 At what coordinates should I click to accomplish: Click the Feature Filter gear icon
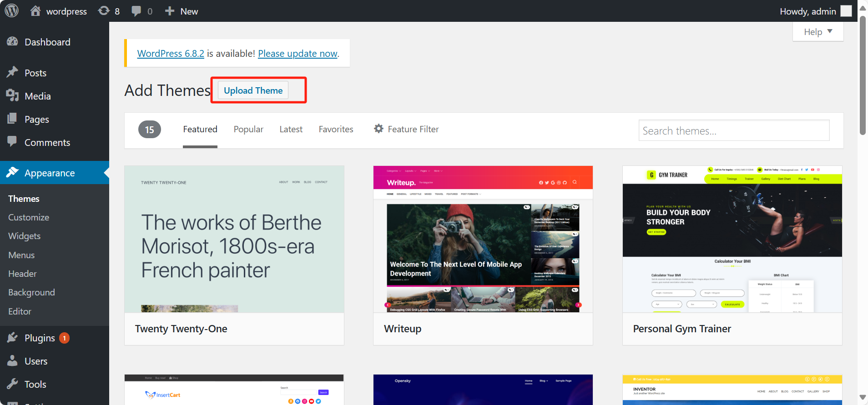point(378,129)
